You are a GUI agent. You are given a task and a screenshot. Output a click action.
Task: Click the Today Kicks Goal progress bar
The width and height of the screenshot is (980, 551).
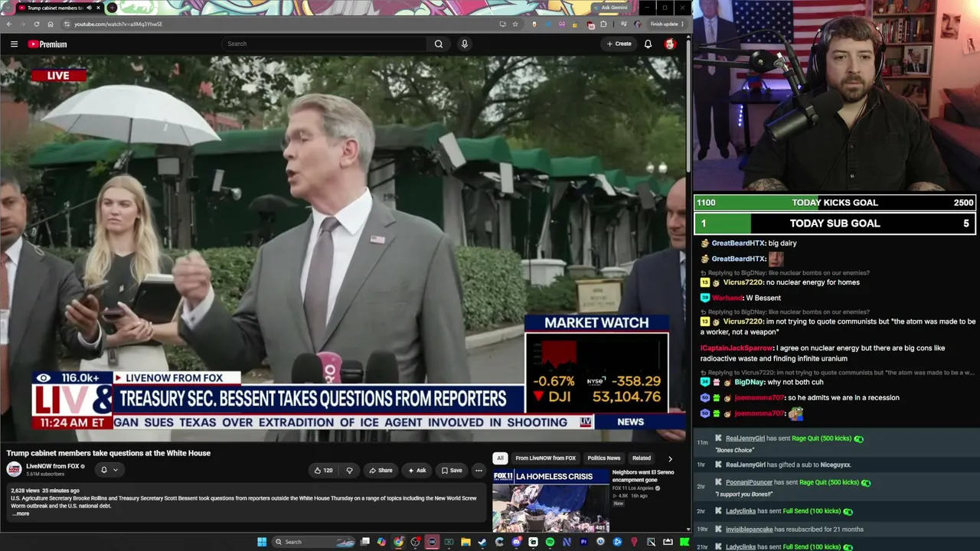coord(835,203)
